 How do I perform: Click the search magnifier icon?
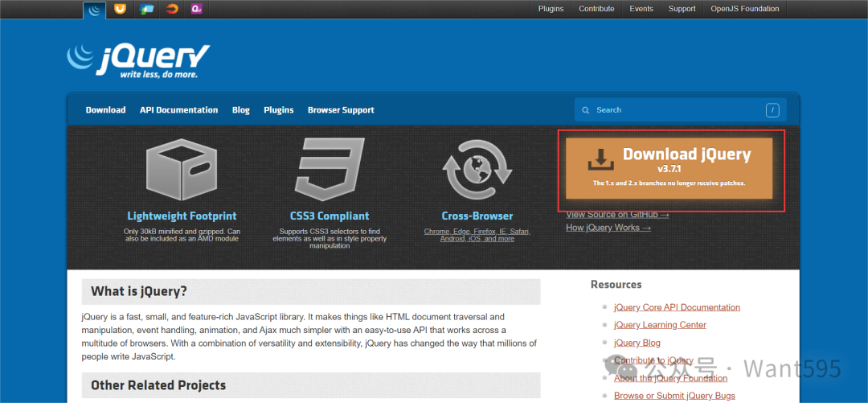click(x=586, y=110)
